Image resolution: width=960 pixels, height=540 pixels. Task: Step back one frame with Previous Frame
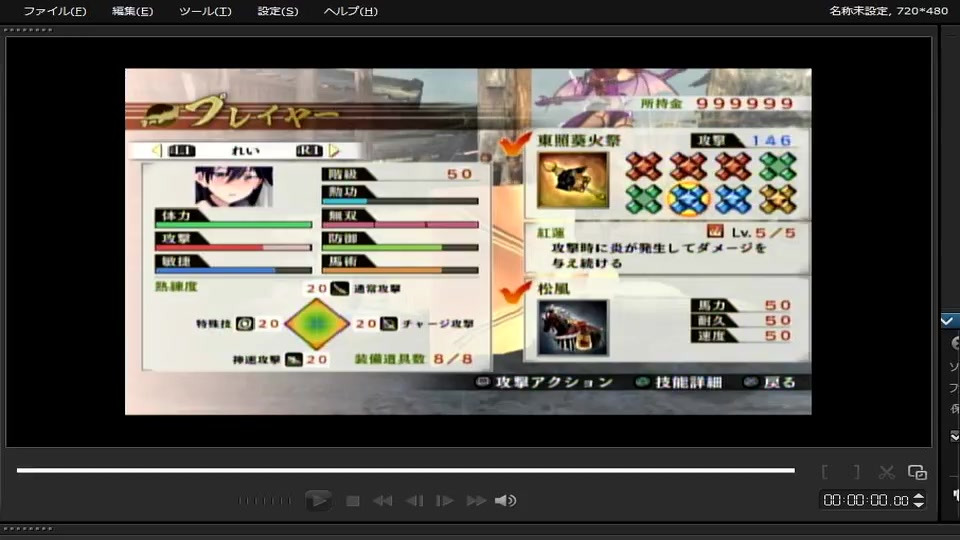pos(414,501)
